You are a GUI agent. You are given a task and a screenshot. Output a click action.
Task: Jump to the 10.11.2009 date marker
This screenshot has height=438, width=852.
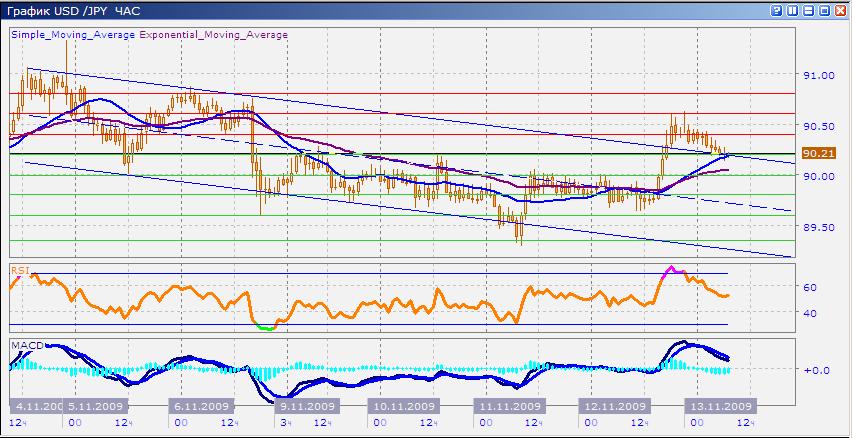(404, 407)
